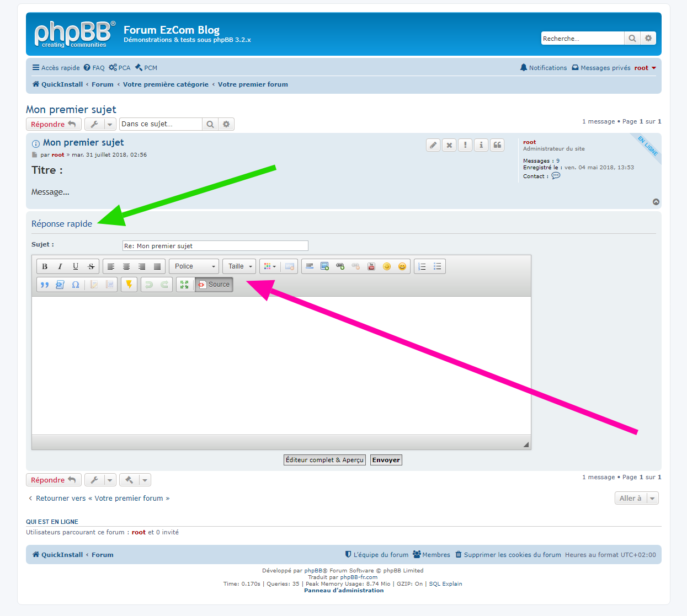Click the quote post icon
This screenshot has width=687, height=616.
tap(497, 145)
